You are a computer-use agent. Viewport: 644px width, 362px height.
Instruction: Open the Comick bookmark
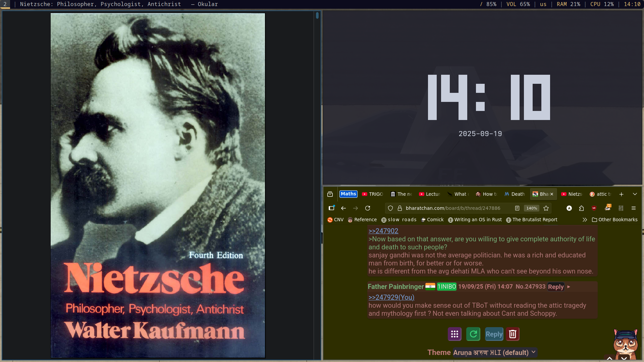pos(432,220)
